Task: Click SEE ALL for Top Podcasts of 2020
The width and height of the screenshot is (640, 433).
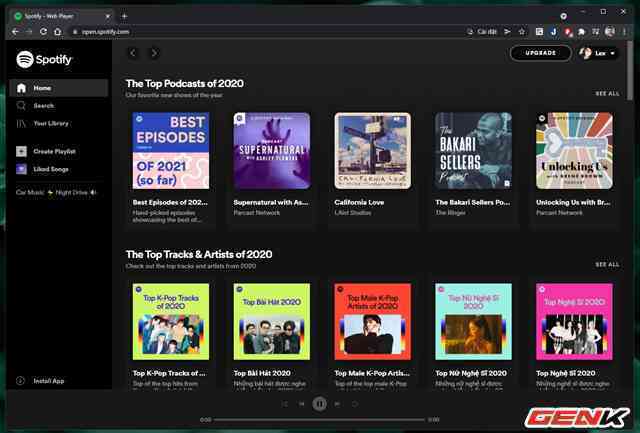Action: [607, 93]
